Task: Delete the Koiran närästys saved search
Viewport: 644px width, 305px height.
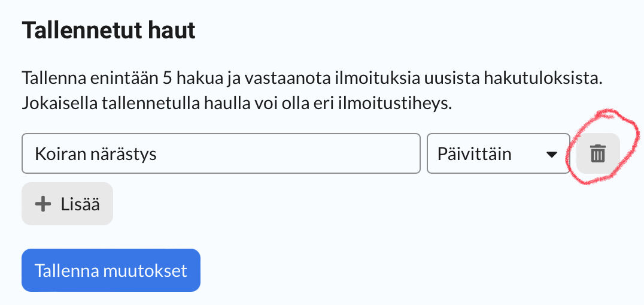Action: [x=598, y=154]
